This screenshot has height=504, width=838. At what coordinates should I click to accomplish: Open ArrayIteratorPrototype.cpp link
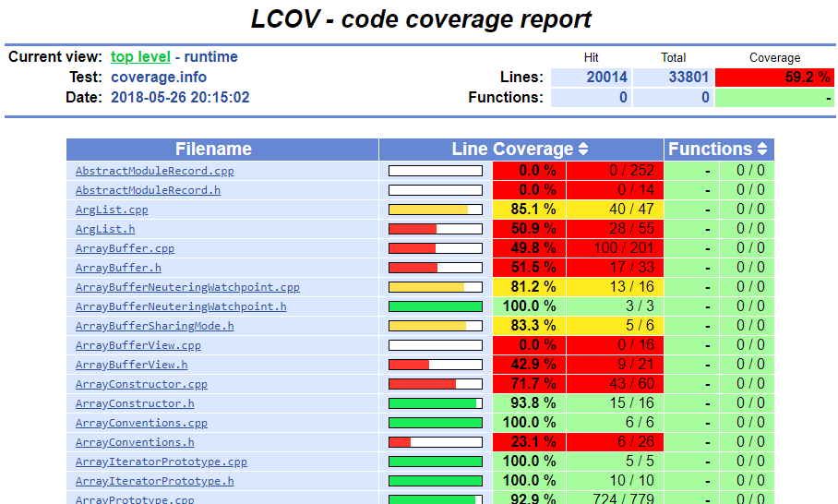(x=161, y=462)
